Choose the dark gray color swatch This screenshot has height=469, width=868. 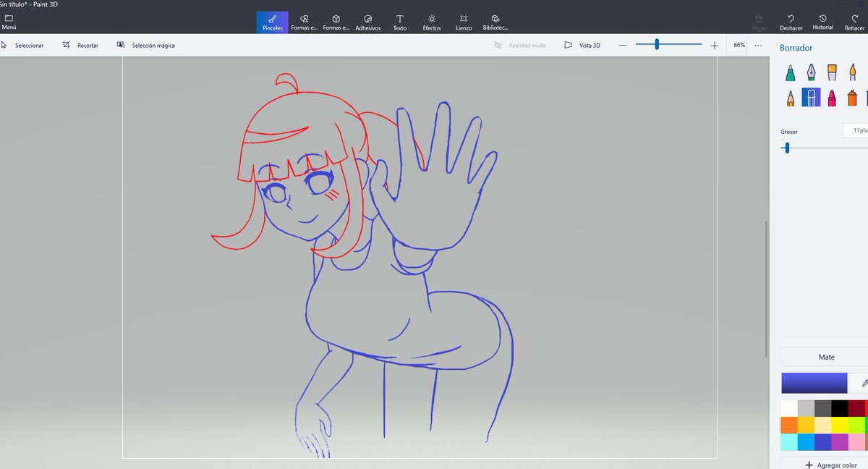pyautogui.click(x=822, y=408)
